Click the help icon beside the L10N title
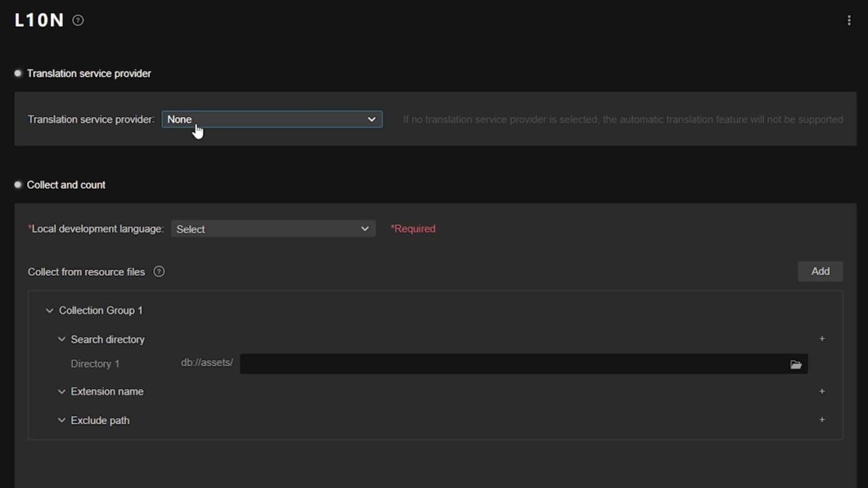This screenshot has height=488, width=868. (78, 21)
